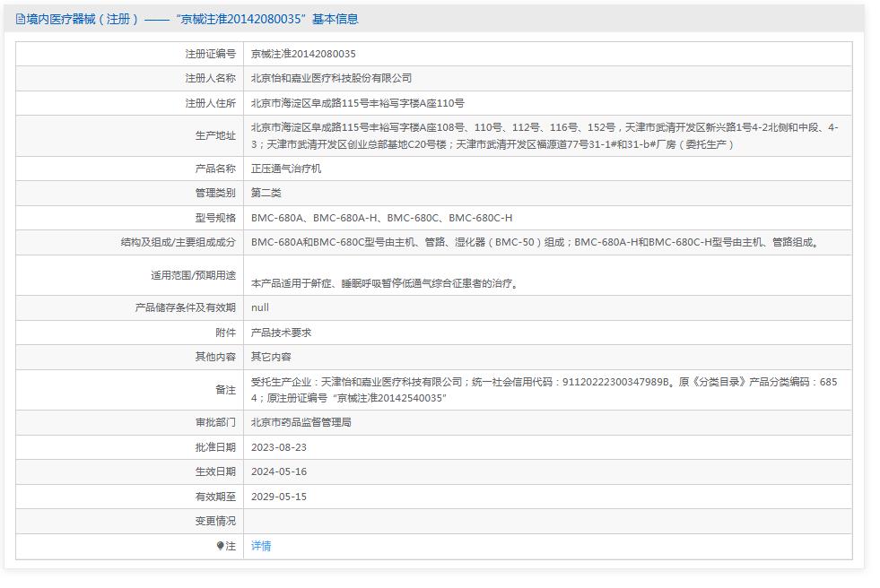Image resolution: width=880 pixels, height=588 pixels.
Task: Click the approval date 2023-08-23
Action: click(283, 447)
